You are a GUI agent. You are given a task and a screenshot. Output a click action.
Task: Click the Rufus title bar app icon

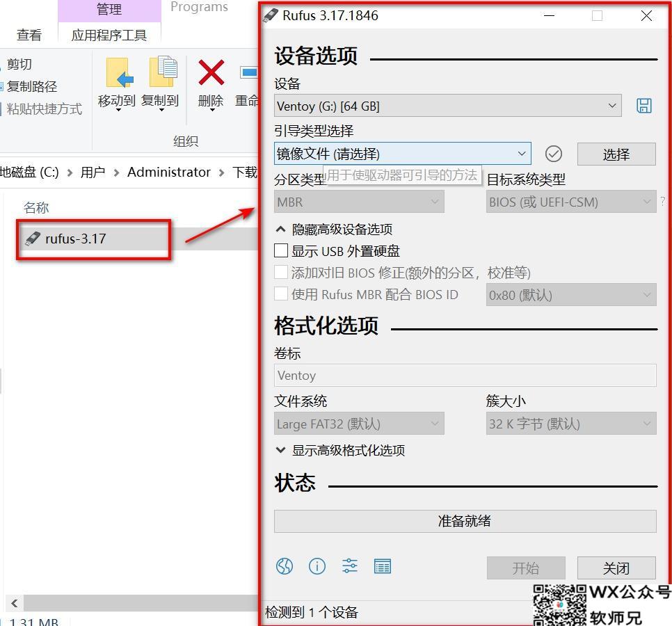tap(271, 15)
